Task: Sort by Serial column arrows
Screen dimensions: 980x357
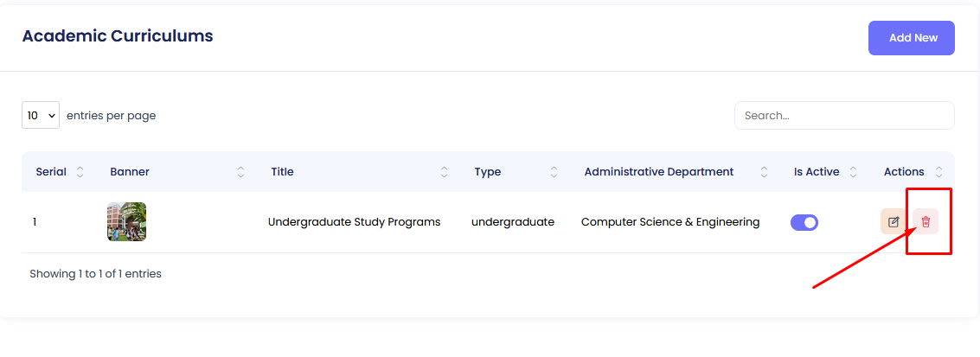Action: point(80,172)
